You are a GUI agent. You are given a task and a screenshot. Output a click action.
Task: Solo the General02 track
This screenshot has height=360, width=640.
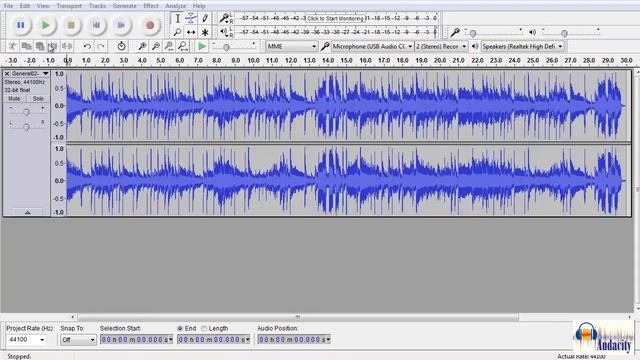click(38, 99)
